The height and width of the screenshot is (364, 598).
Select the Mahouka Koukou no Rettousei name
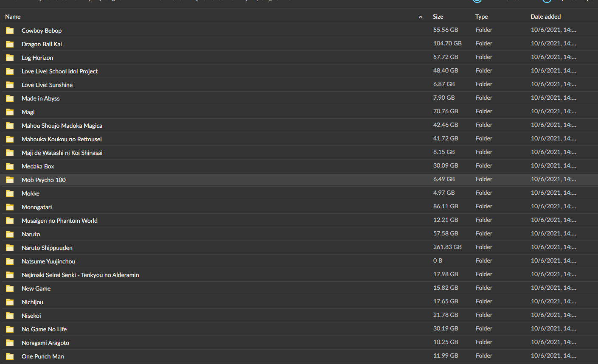62,139
